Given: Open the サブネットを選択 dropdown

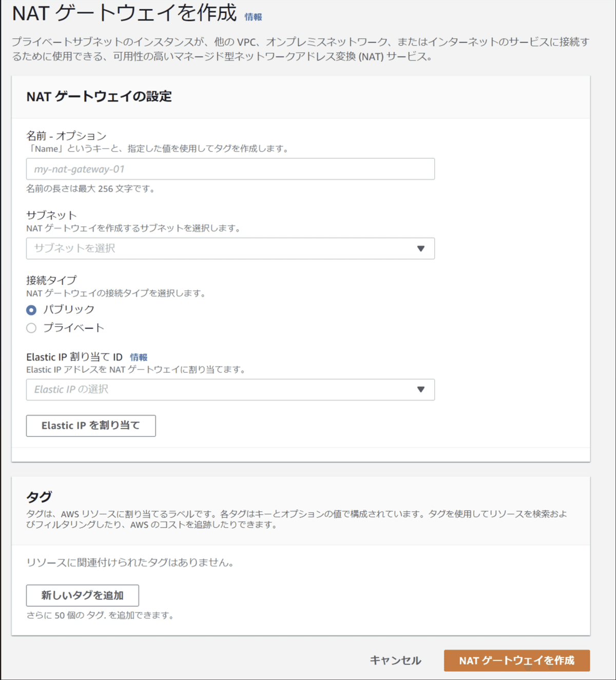Looking at the screenshot, I should [230, 249].
